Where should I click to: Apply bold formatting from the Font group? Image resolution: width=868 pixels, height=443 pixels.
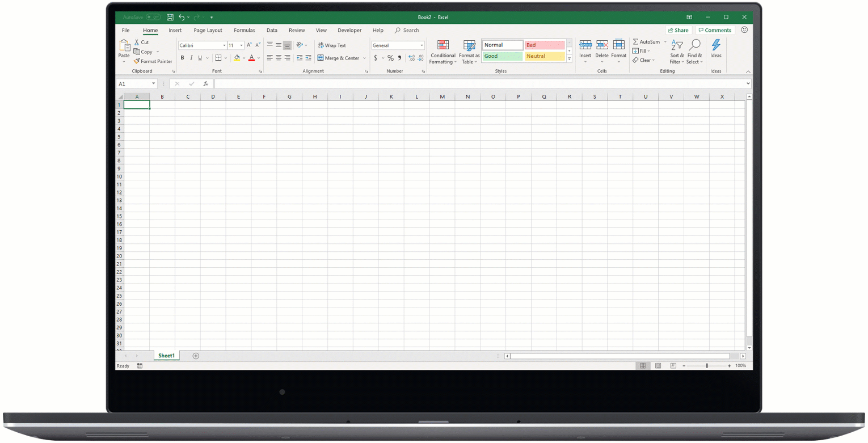click(x=182, y=57)
